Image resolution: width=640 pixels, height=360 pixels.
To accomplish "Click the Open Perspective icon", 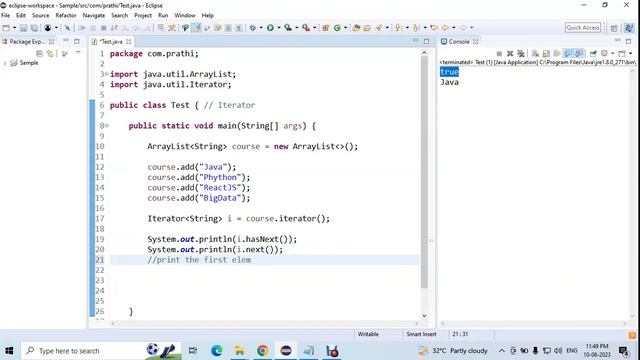I will (x=614, y=28).
